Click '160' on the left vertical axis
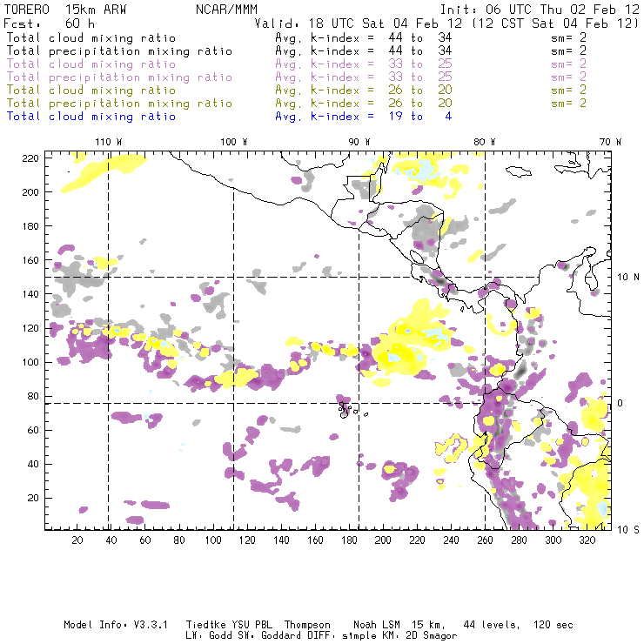 (30, 260)
